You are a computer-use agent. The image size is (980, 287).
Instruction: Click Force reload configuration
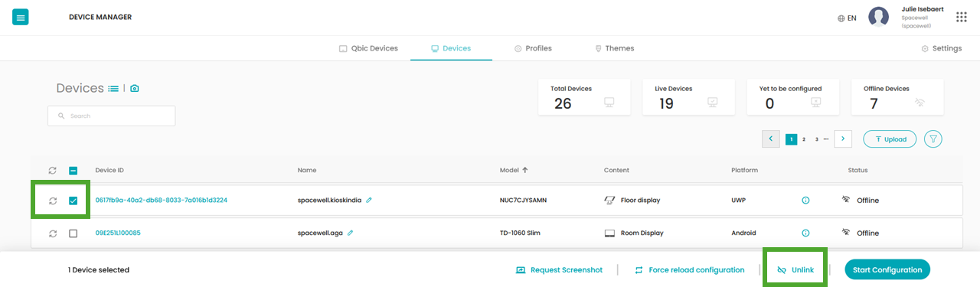click(x=690, y=269)
